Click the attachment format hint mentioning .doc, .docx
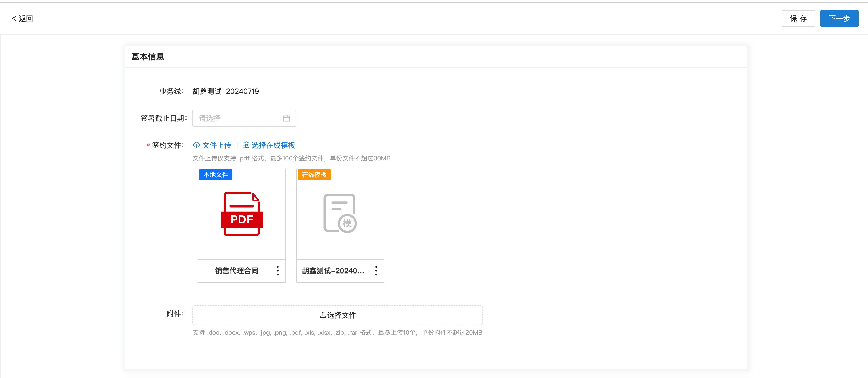The width and height of the screenshot is (868, 378). (337, 333)
